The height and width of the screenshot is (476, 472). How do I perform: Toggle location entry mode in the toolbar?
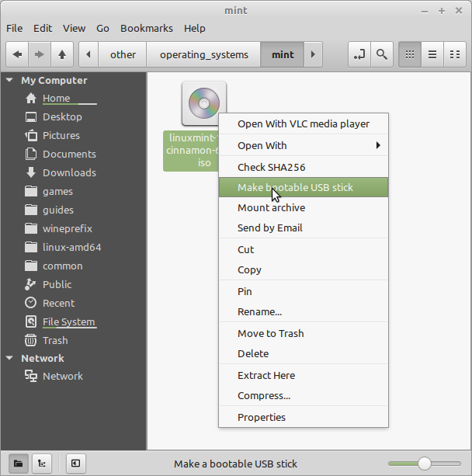359,54
